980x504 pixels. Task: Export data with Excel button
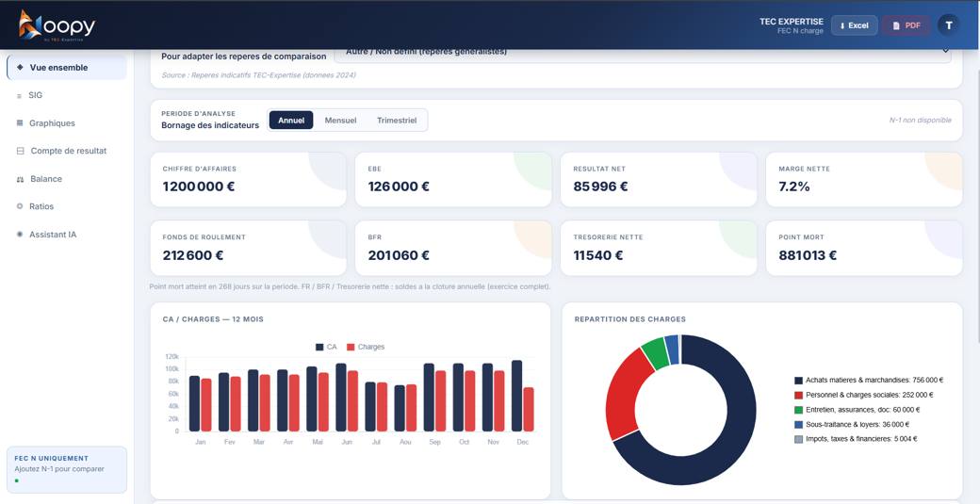tap(854, 25)
